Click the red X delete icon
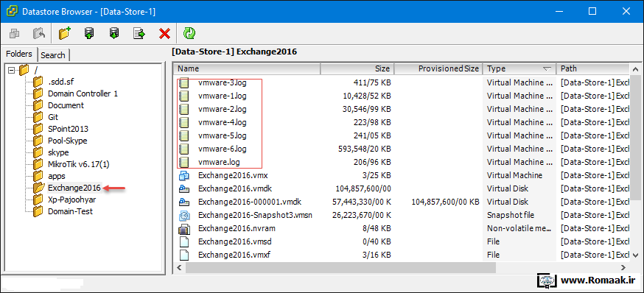The image size is (644, 293). (165, 34)
